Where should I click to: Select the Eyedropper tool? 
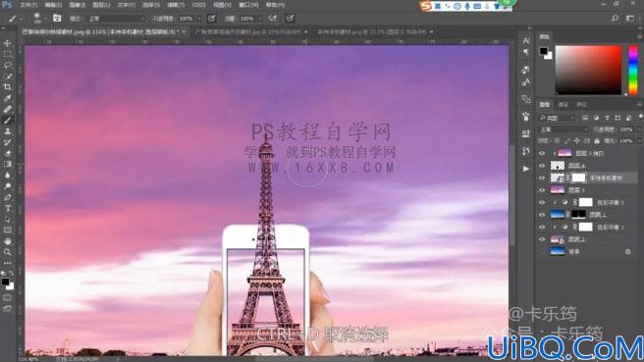pos(8,98)
